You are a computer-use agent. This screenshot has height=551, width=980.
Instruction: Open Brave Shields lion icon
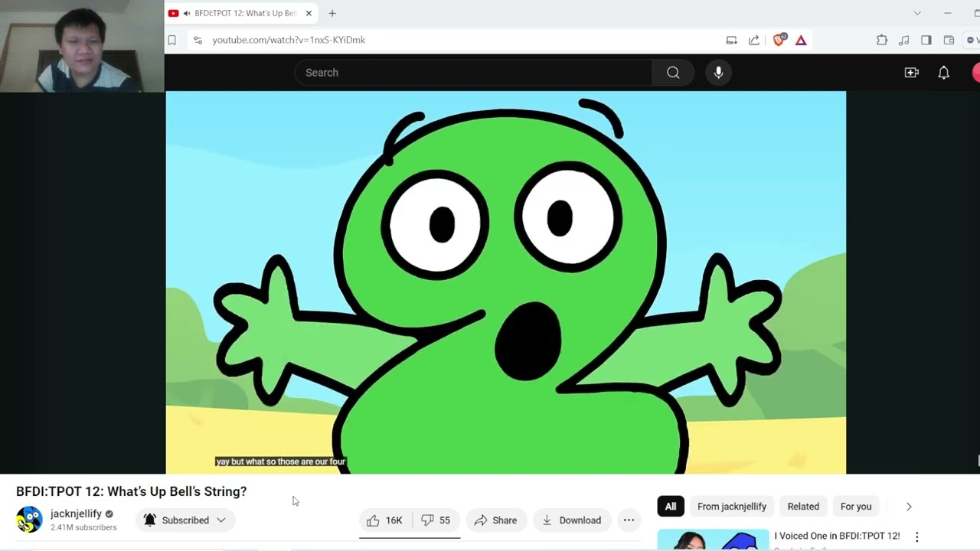(779, 40)
